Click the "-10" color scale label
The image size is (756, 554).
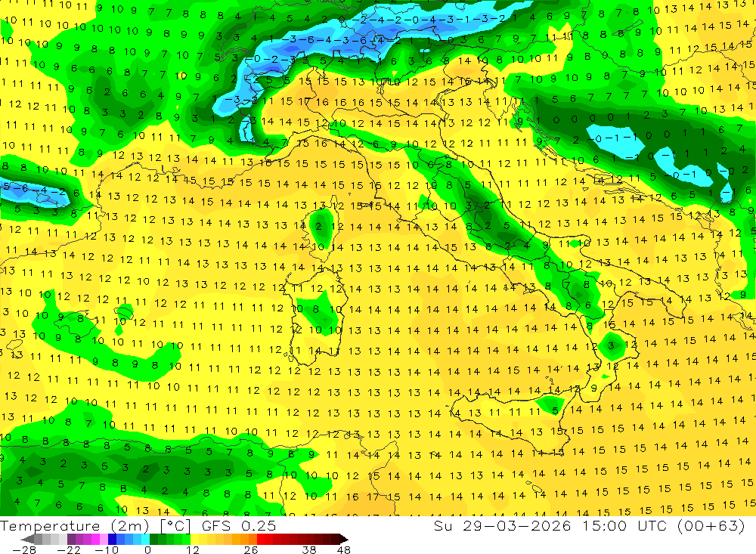coord(107,549)
